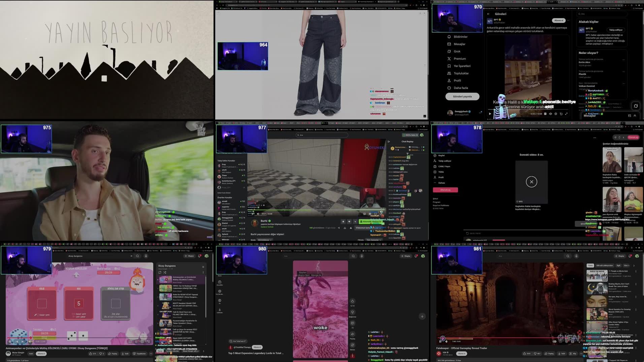Open CANLI Yayın on TikTok sidebar
The height and width of the screenshot is (362, 644).
[445, 166]
